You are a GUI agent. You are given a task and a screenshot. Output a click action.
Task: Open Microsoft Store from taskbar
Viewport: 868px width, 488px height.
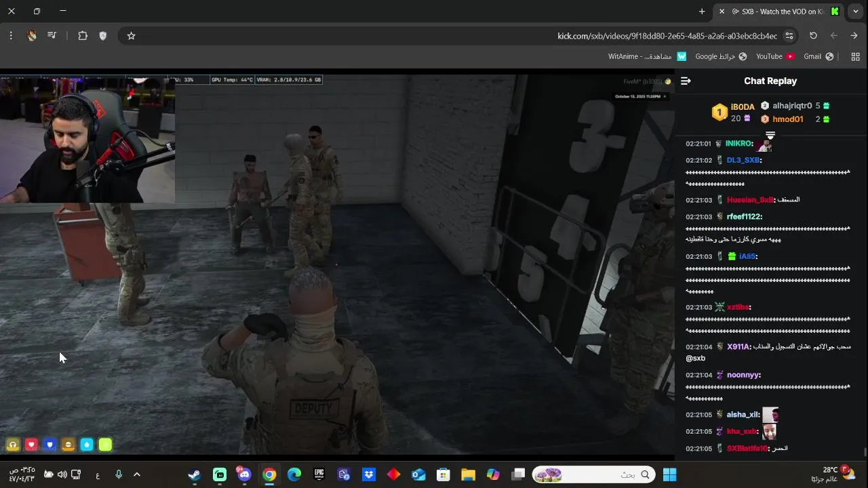click(443, 474)
